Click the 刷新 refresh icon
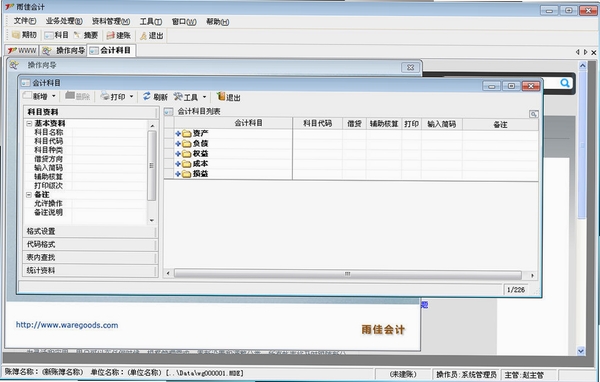 click(x=147, y=96)
